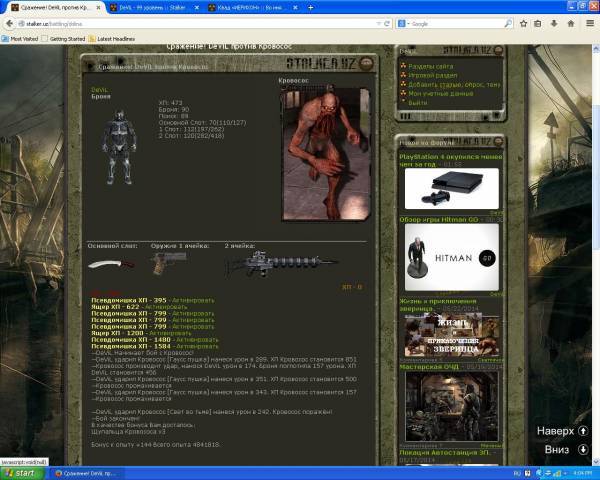
Task: Click the Вниз scroll-down arrow icon
Action: (583, 449)
